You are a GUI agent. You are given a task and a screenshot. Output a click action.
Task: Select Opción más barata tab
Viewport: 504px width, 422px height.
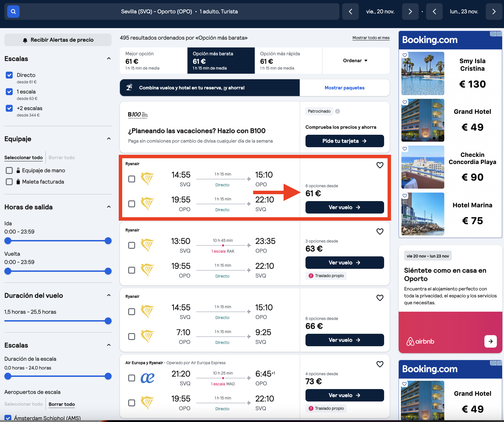tap(221, 61)
